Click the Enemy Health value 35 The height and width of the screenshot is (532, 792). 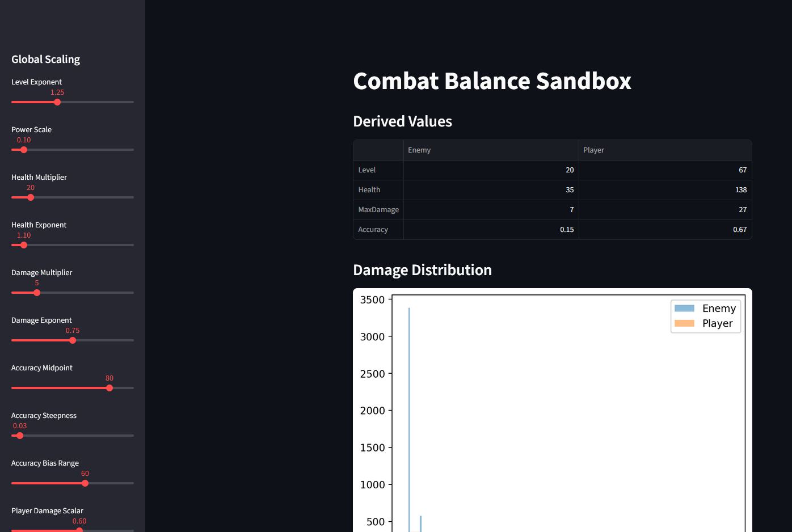point(570,189)
